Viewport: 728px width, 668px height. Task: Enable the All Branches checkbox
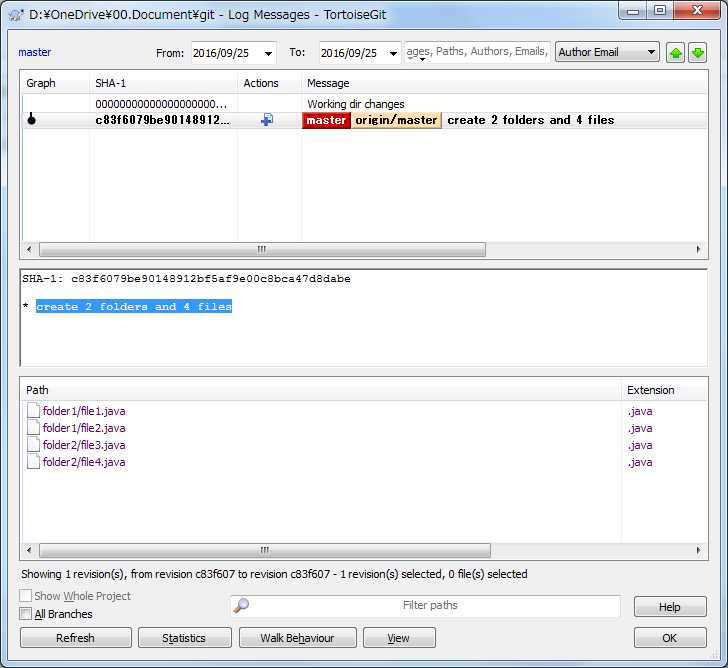26,614
